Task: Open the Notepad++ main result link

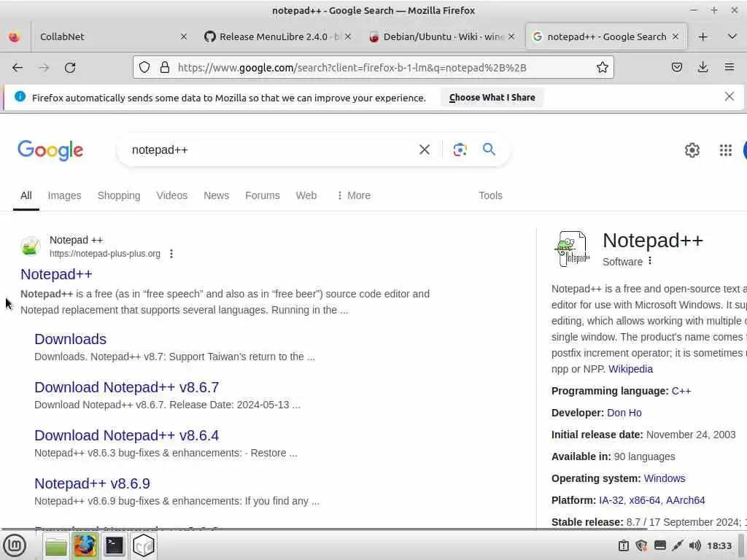Action: (56, 274)
